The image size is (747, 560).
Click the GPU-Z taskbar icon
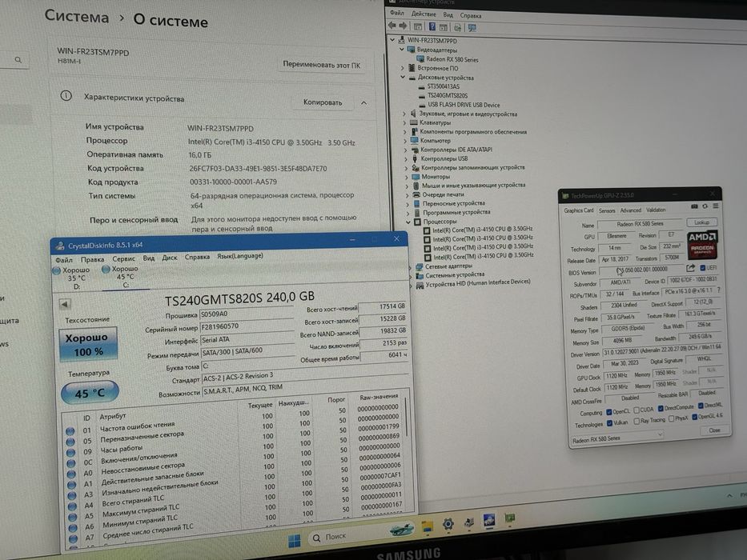[510, 518]
